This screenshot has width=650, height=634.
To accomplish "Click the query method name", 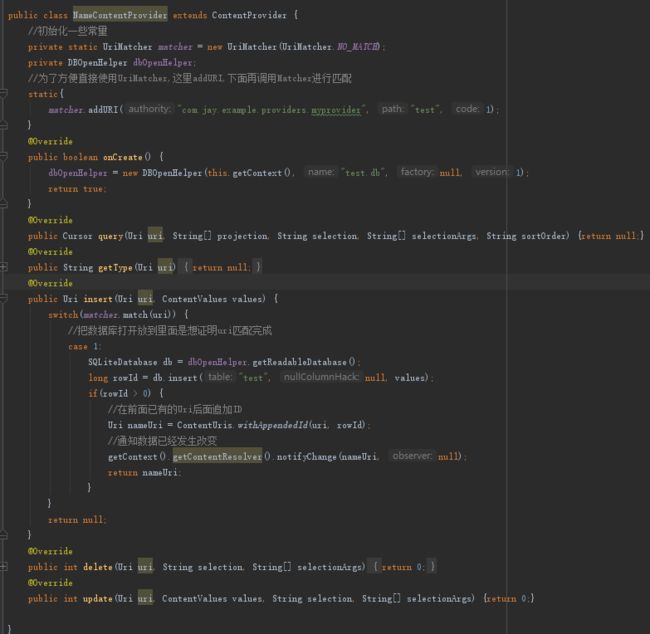I will tap(111, 236).
